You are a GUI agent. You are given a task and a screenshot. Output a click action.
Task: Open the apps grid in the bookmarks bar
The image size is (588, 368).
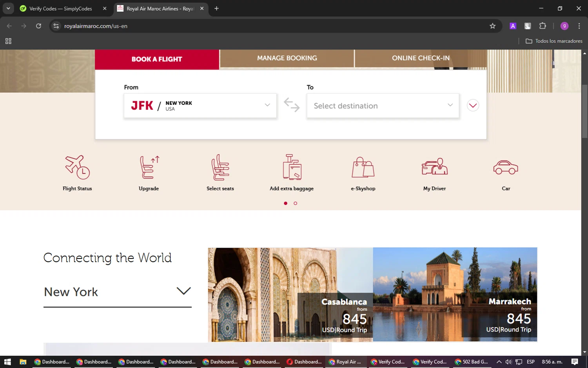click(x=8, y=41)
